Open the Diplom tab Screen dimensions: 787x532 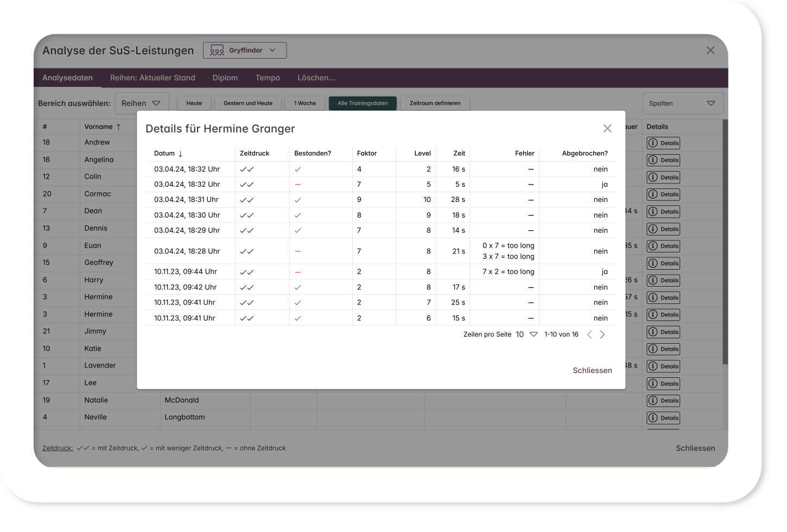point(225,78)
